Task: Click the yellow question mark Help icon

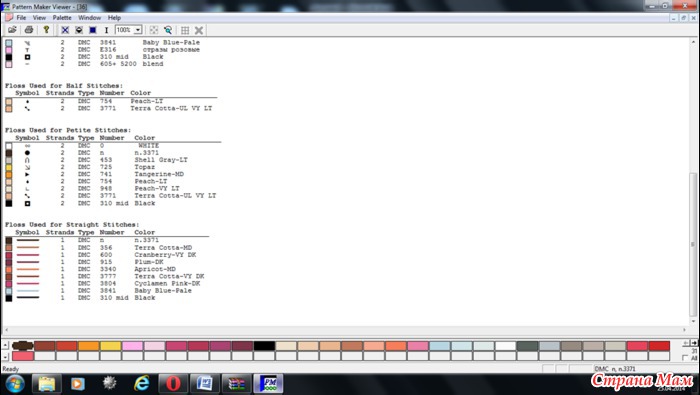Action: click(x=46, y=30)
